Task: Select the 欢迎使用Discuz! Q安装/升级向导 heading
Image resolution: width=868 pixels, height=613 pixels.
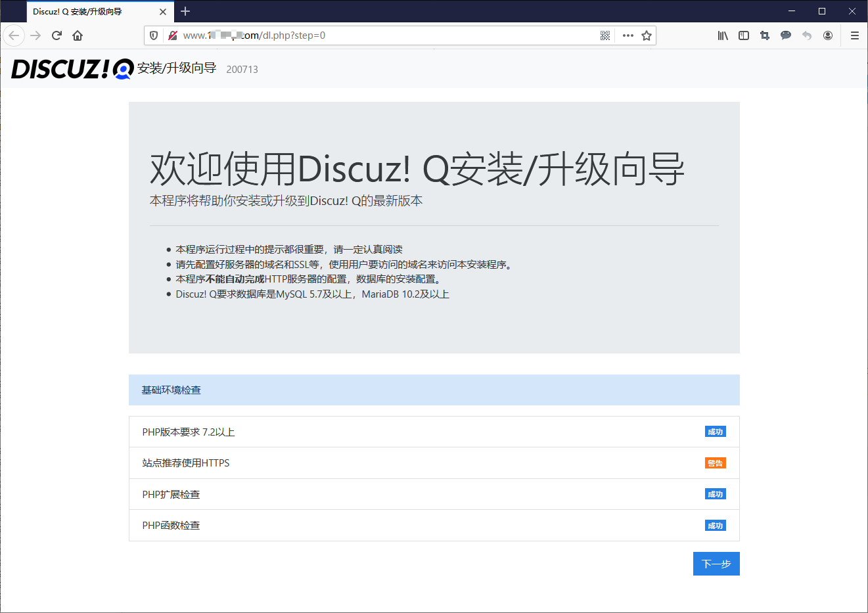Action: pyautogui.click(x=417, y=169)
